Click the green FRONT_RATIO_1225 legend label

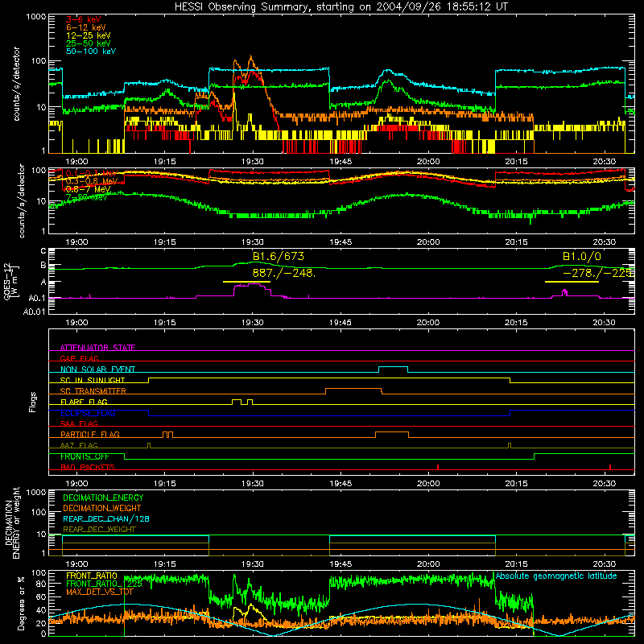point(104,584)
